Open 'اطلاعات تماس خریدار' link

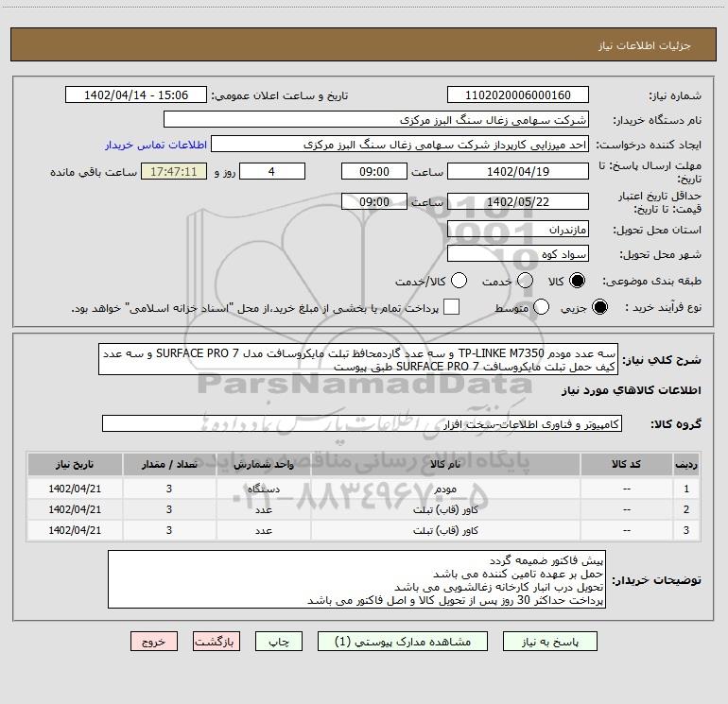click(156, 145)
